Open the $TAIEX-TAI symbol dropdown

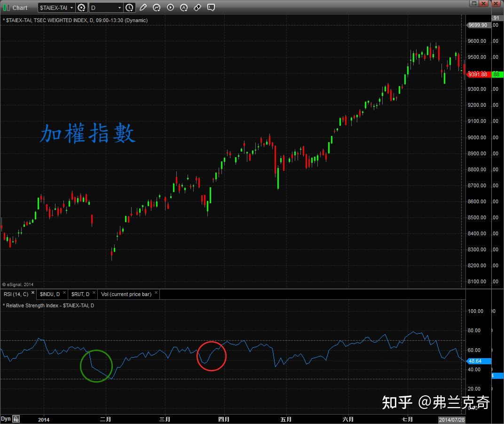pos(56,8)
